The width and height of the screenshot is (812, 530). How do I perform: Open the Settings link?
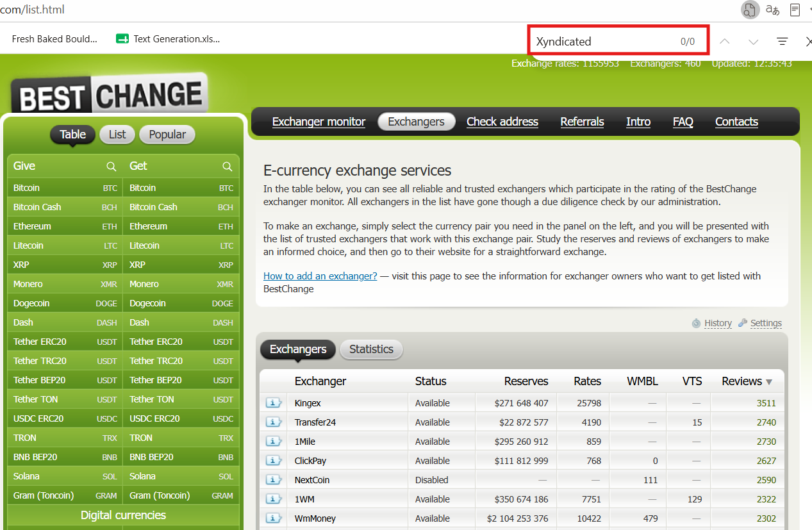coord(766,323)
